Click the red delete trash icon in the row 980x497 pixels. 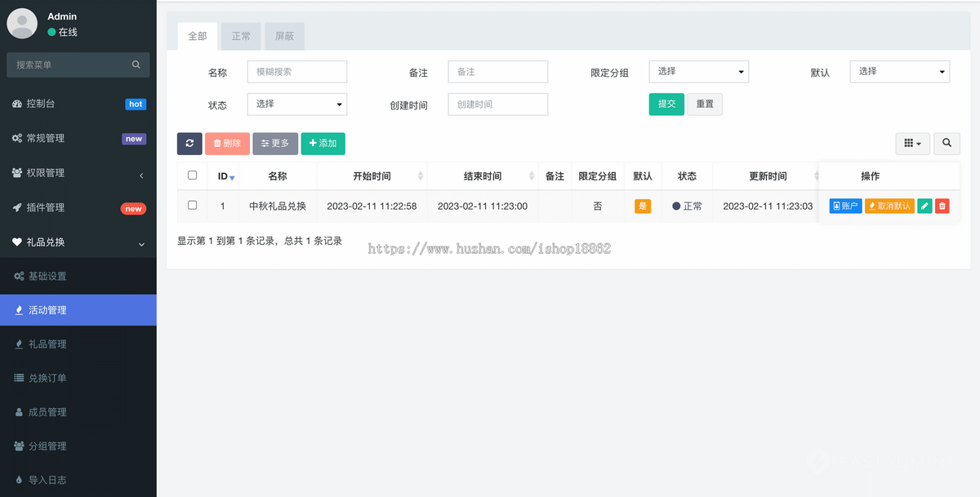click(942, 206)
